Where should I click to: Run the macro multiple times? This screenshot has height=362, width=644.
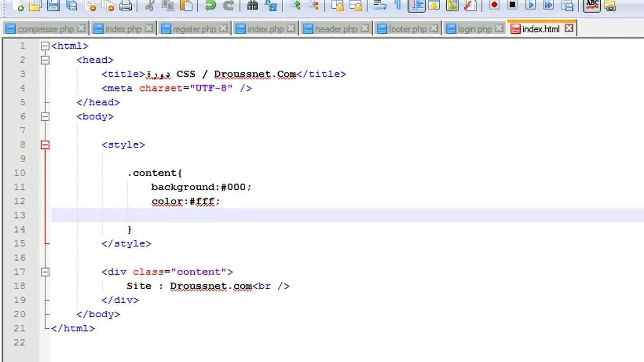point(548,6)
